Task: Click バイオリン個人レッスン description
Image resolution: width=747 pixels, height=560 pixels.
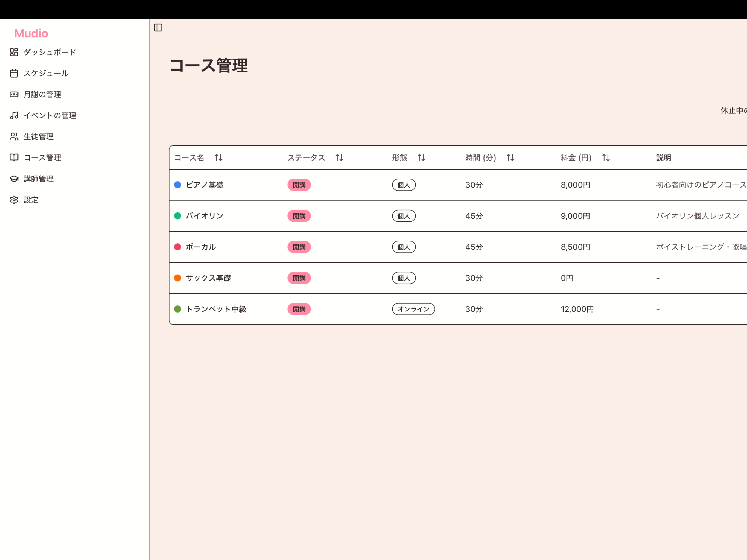Action: tap(698, 216)
